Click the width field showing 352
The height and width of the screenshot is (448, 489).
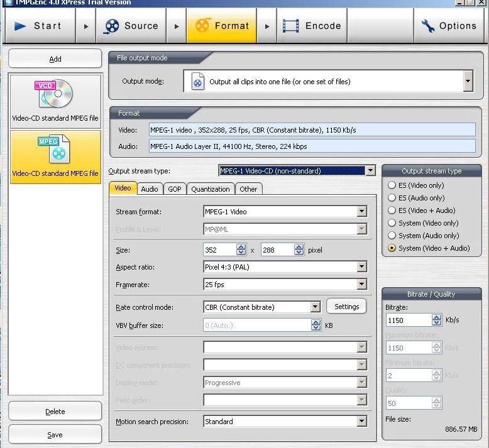pyautogui.click(x=220, y=249)
